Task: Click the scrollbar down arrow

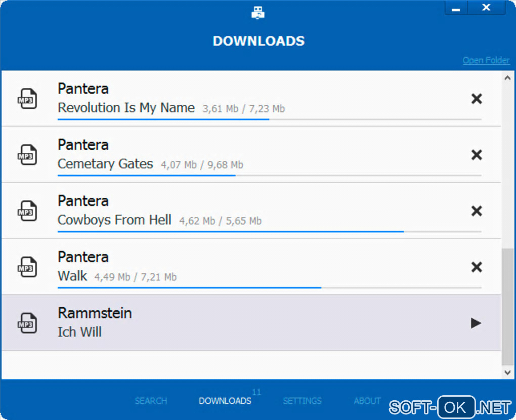Action: coord(507,372)
